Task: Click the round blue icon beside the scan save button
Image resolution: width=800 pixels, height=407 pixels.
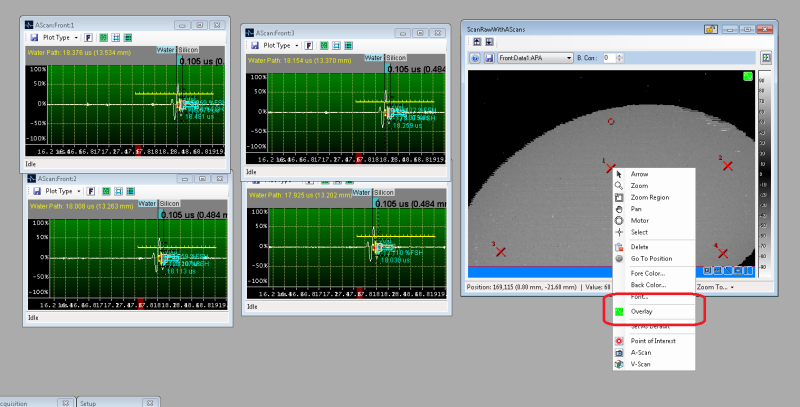Action: [x=475, y=58]
